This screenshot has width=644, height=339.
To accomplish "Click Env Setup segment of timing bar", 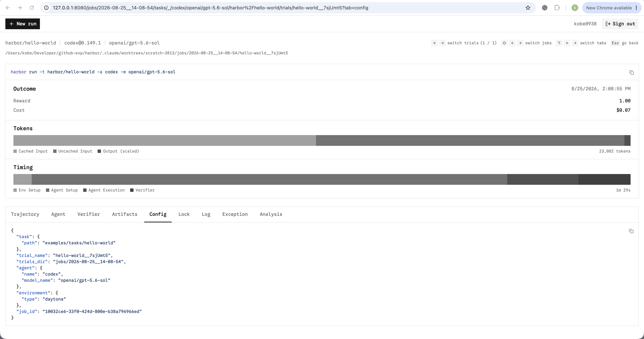I will click(22, 179).
